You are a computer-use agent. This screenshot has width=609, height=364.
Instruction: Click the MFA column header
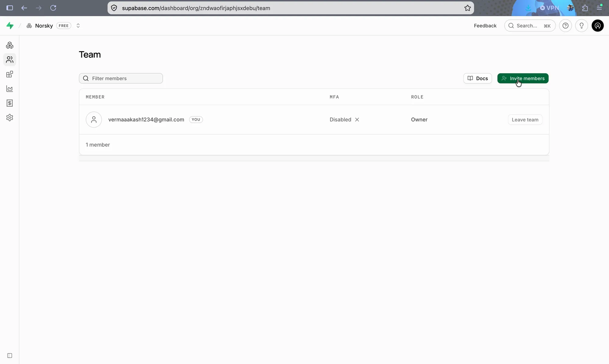pyautogui.click(x=334, y=97)
